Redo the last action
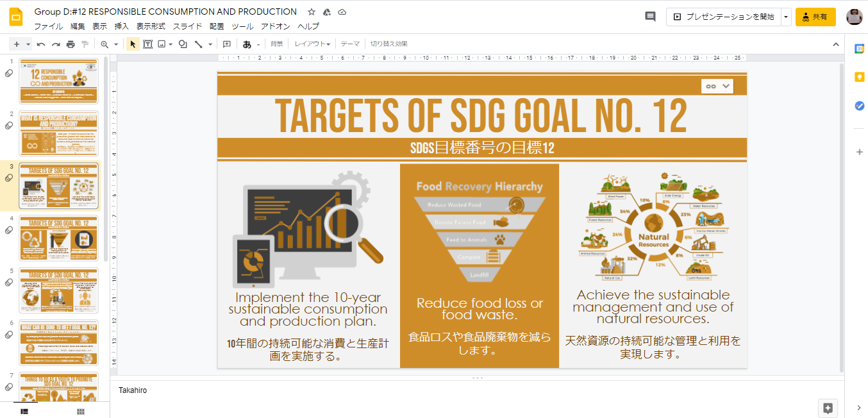This screenshot has height=418, width=868. coord(56,44)
